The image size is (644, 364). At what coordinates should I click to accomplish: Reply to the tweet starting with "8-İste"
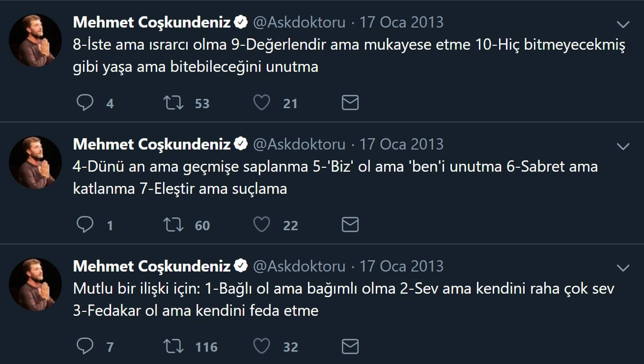click(x=85, y=103)
